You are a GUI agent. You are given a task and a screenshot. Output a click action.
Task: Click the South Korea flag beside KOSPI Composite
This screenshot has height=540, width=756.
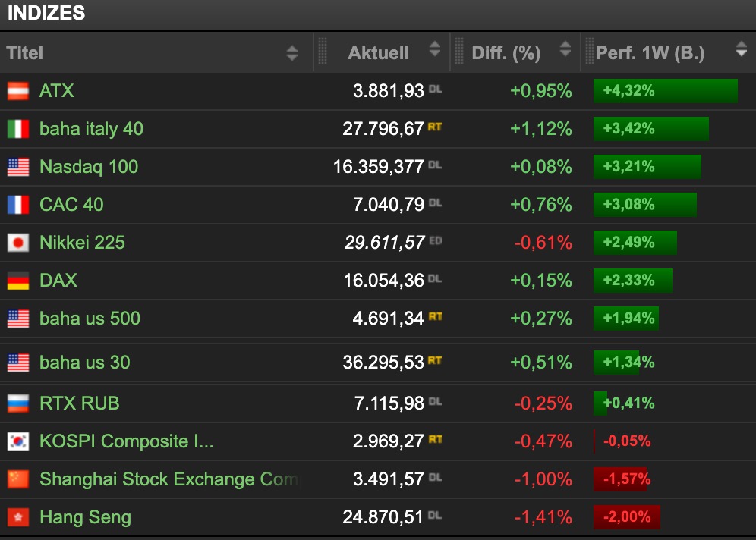(18, 441)
